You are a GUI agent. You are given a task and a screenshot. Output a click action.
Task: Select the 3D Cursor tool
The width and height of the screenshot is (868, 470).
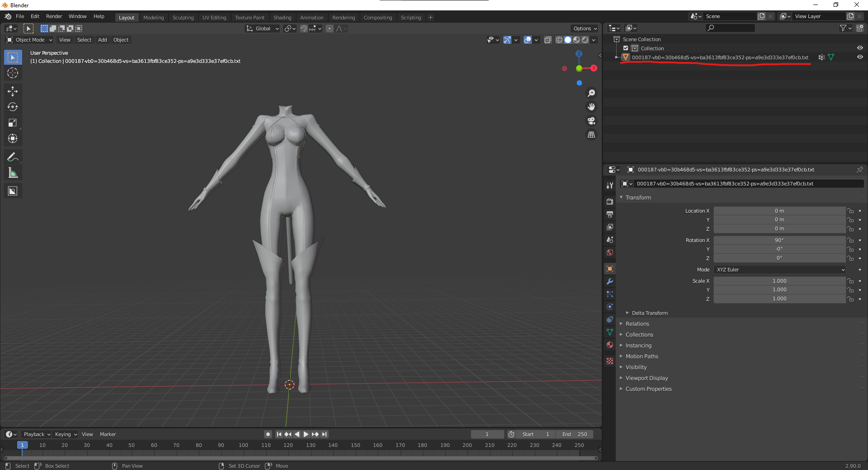pos(13,73)
